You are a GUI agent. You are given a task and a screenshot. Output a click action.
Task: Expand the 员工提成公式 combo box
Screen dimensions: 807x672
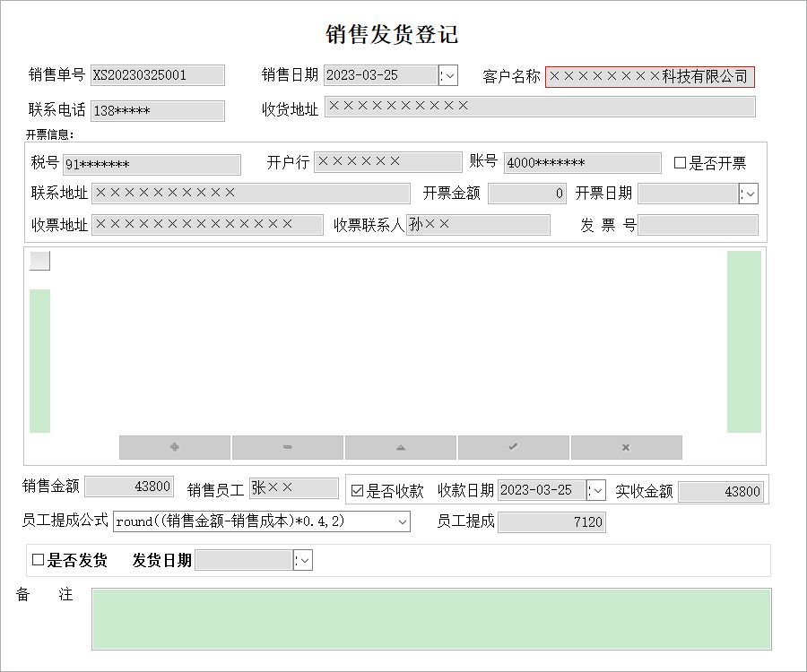[403, 521]
